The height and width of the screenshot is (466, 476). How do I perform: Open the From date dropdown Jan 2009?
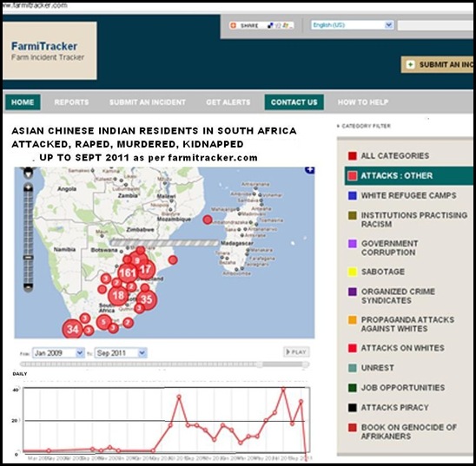[x=58, y=353]
